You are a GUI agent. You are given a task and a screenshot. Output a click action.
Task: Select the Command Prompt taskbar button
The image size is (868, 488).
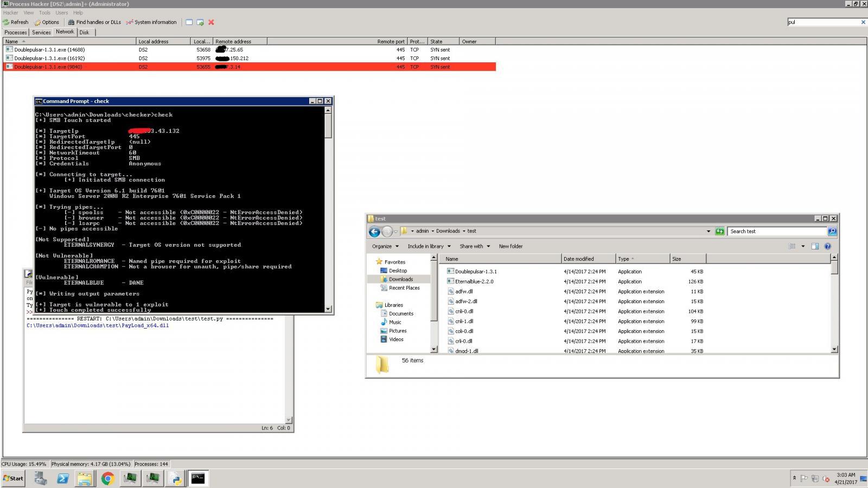[x=198, y=478]
